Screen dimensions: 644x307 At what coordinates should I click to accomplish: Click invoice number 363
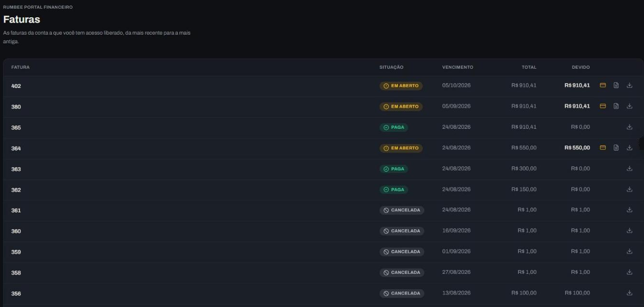tap(16, 169)
